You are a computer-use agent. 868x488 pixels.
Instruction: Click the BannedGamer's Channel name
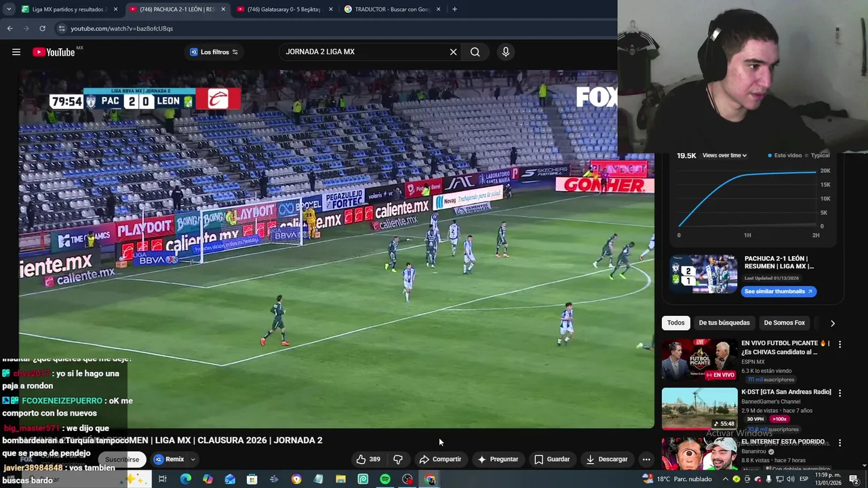point(770,402)
